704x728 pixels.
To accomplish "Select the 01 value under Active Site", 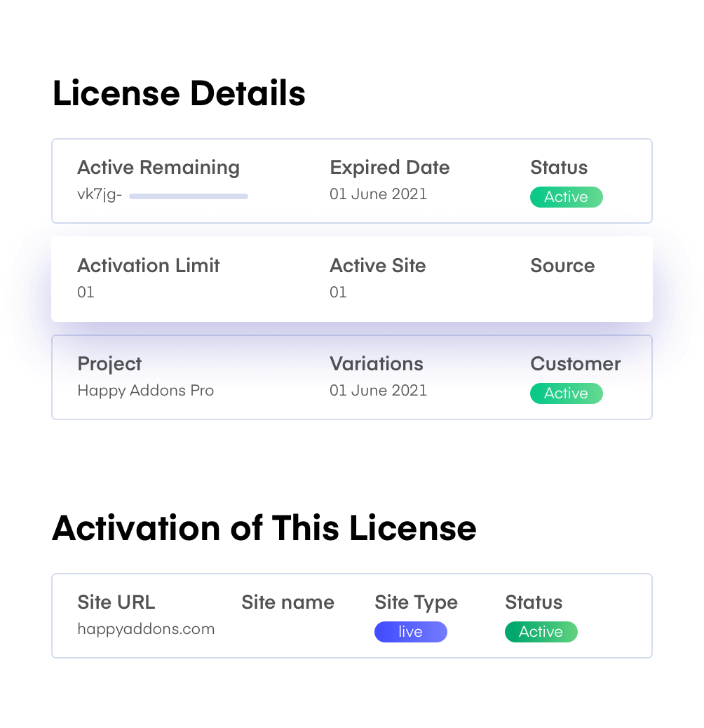I will click(x=338, y=292).
